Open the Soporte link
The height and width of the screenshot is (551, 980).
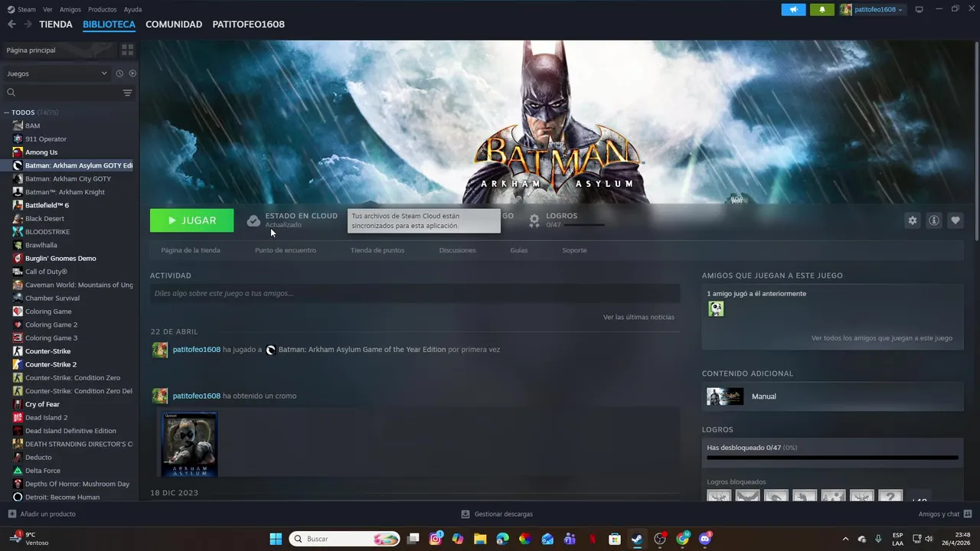pos(574,250)
